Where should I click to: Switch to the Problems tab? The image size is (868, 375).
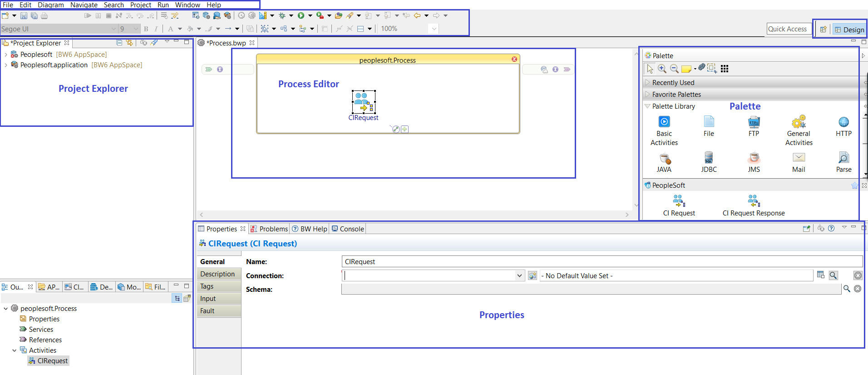[269, 229]
